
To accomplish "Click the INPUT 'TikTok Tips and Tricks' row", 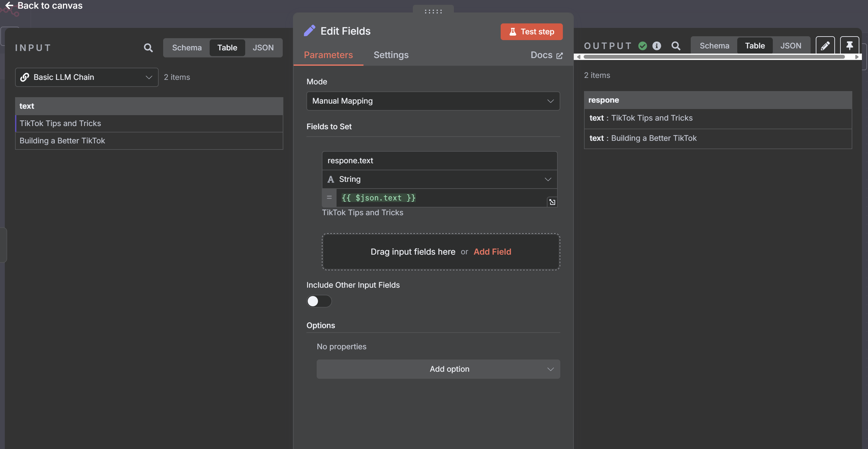I will (149, 123).
